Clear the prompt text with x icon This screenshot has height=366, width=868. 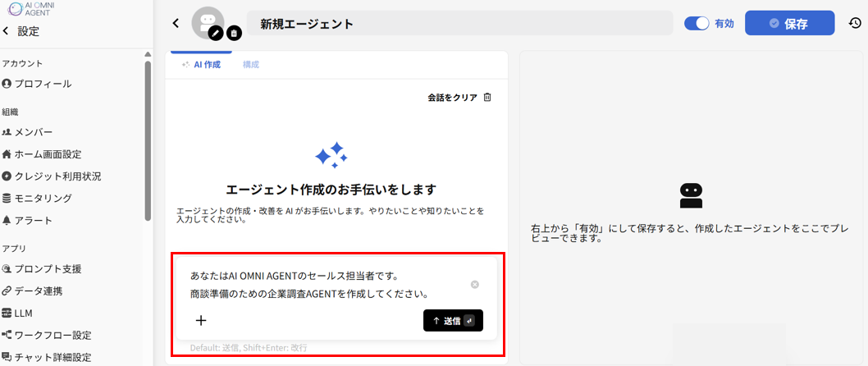(x=474, y=285)
